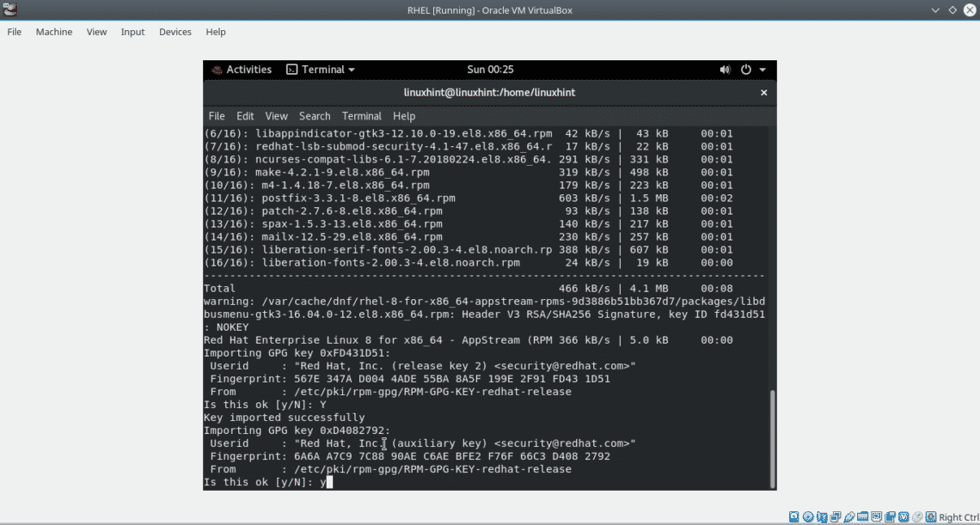The height and width of the screenshot is (525, 980).
Task: Open the guest system menu arrow
Action: click(763, 70)
